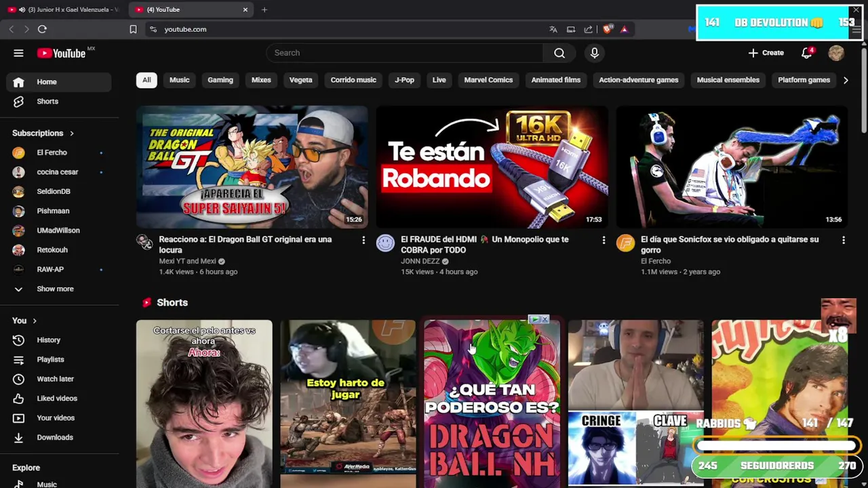Open Liked videos
The width and height of the screenshot is (868, 488).
[60, 399]
